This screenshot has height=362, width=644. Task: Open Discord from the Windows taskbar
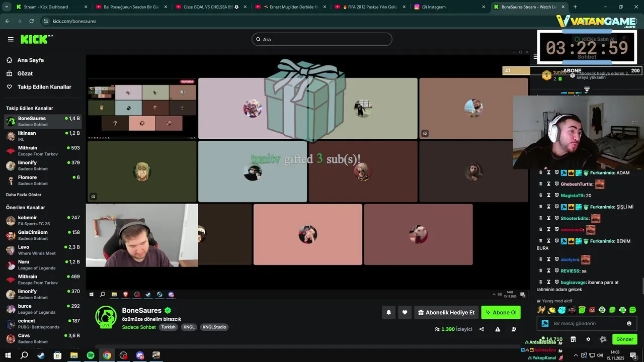pos(140,355)
